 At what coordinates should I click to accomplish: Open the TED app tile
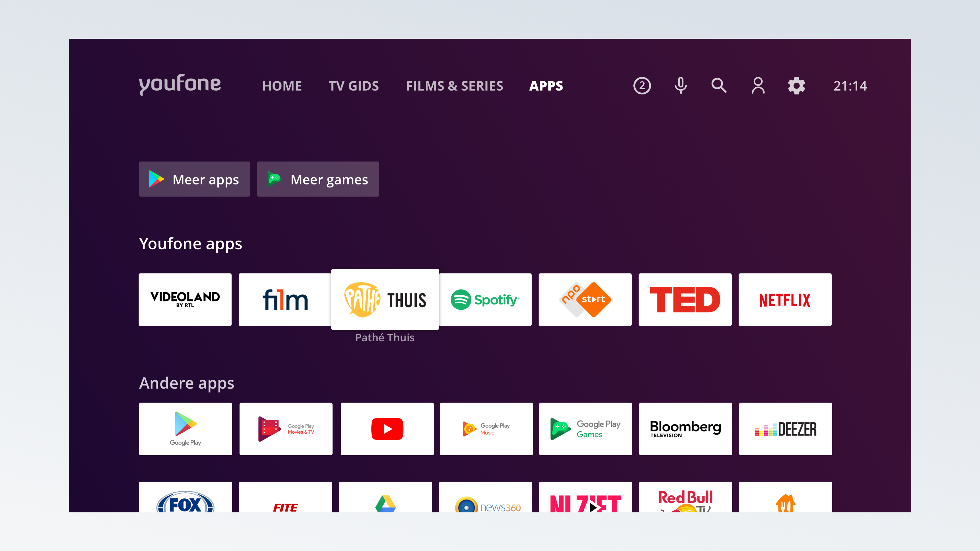(685, 300)
